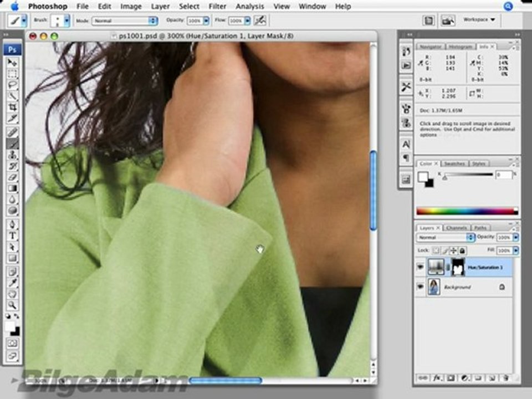Select the Gradient tool
The image size is (532, 399).
tap(12, 188)
